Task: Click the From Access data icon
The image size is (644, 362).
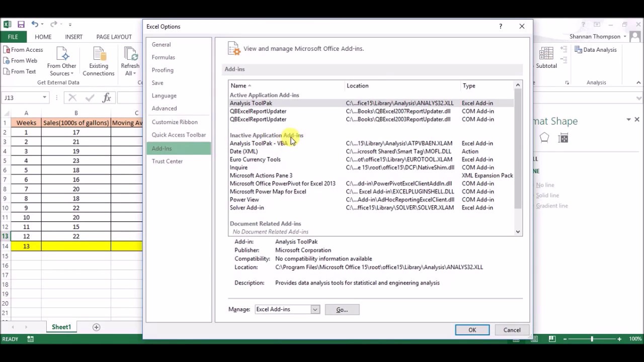Action: click(23, 50)
